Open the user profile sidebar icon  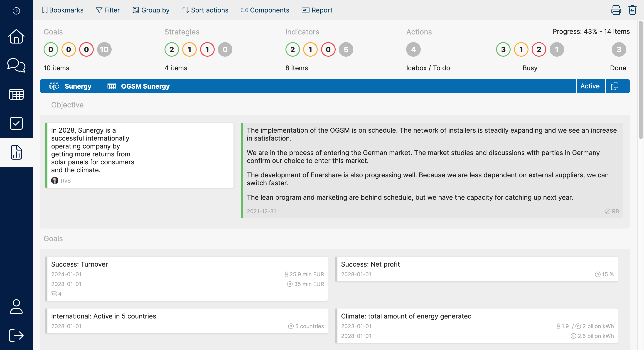16,306
